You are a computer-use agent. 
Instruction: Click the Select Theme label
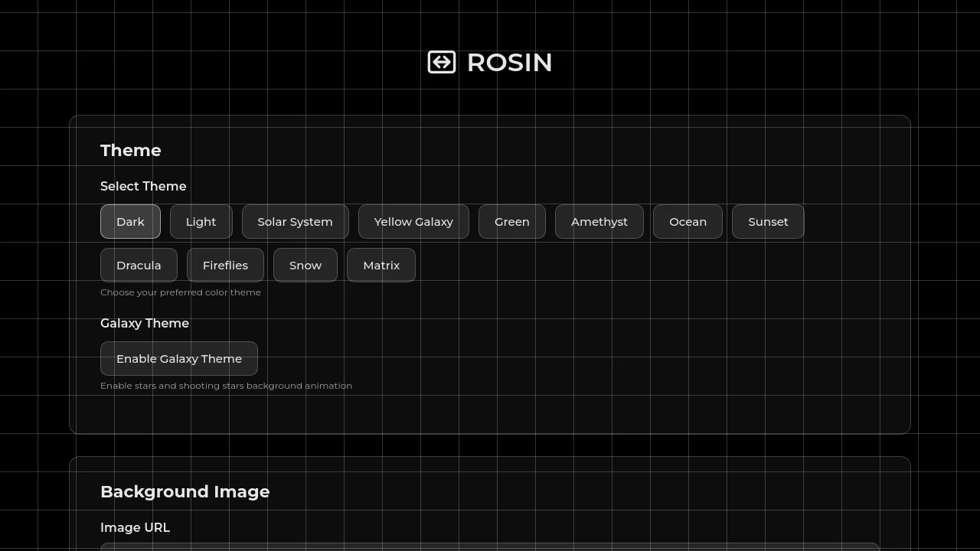coord(143,187)
